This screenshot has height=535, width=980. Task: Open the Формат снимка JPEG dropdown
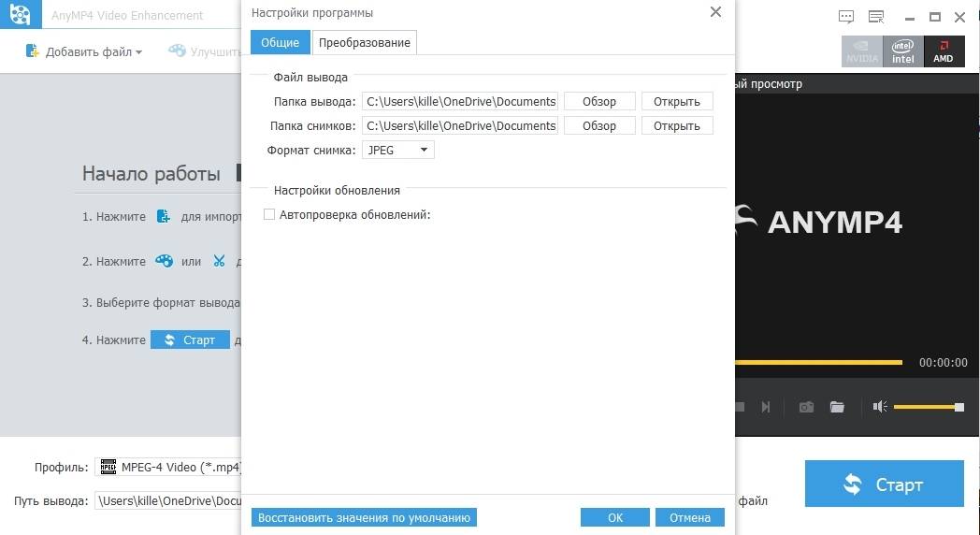[398, 150]
